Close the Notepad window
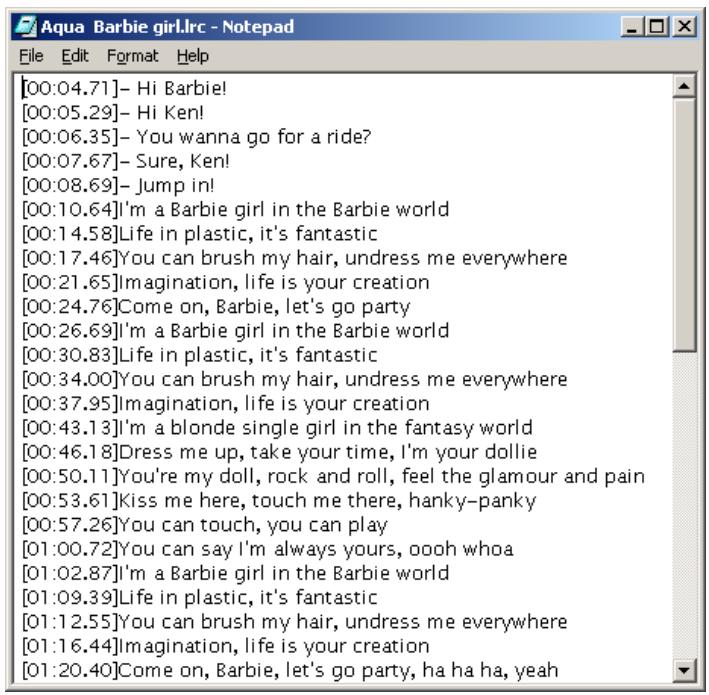The image size is (709, 695). 685,26
